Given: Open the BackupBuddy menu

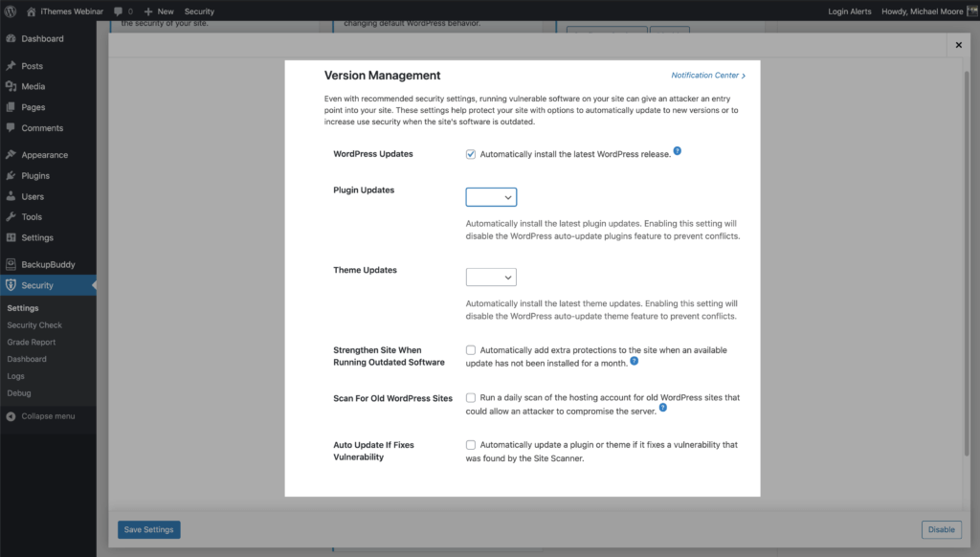Looking at the screenshot, I should pos(48,264).
